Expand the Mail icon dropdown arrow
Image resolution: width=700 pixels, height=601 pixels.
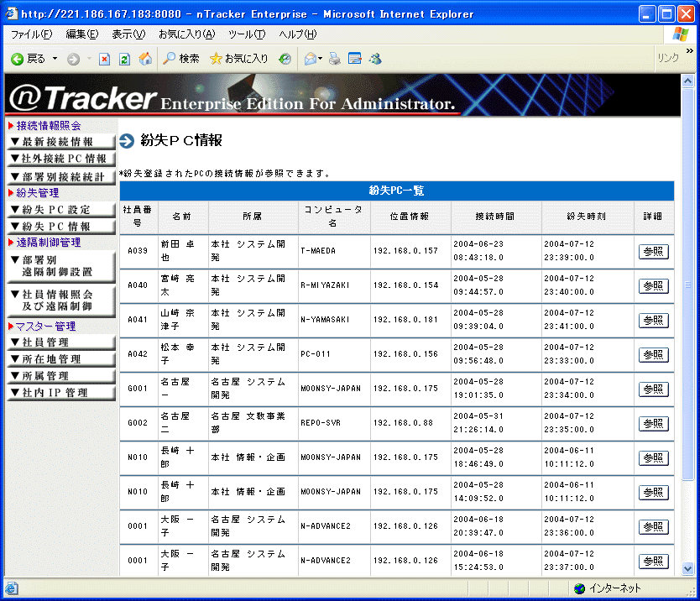click(x=321, y=59)
